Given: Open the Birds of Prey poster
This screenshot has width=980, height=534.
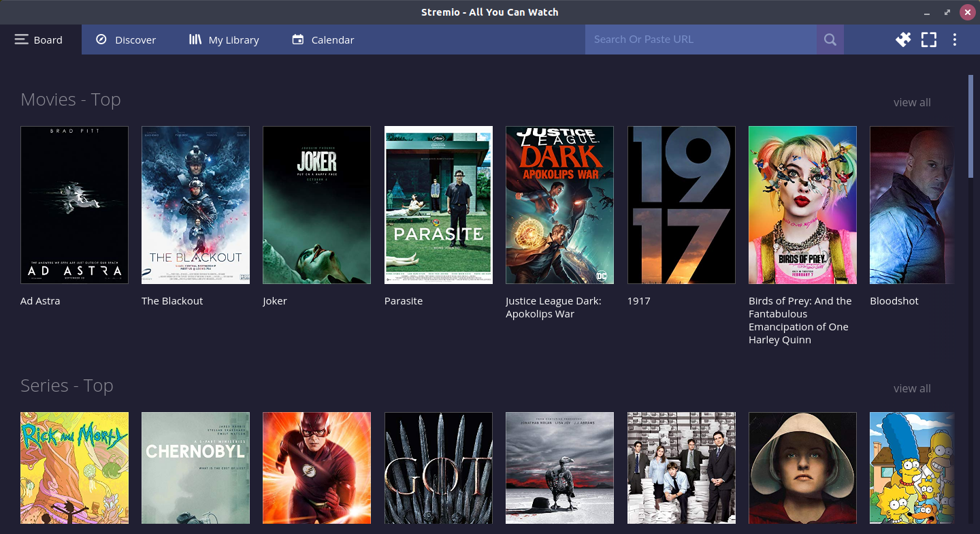Looking at the screenshot, I should pyautogui.click(x=802, y=205).
